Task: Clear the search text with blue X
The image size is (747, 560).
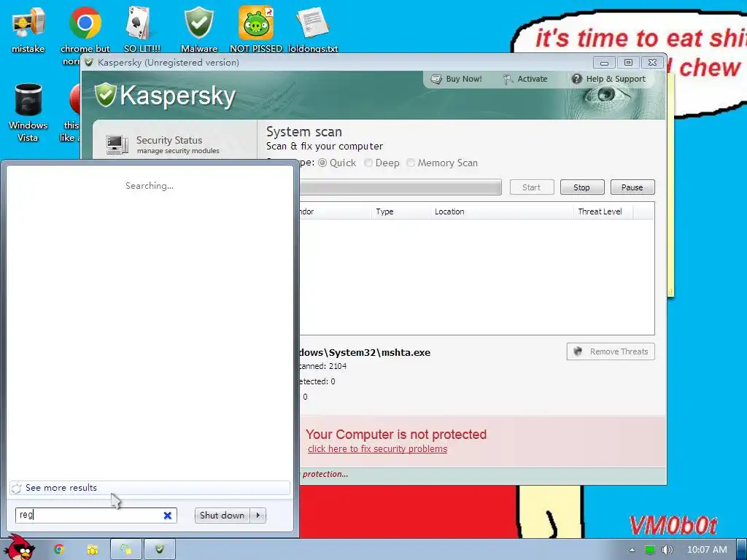Action: point(168,516)
